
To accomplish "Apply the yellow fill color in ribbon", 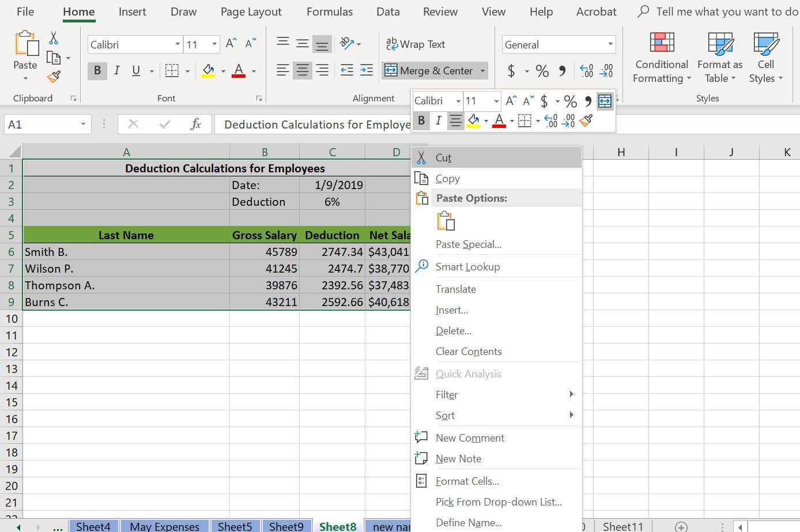I will coord(208,71).
